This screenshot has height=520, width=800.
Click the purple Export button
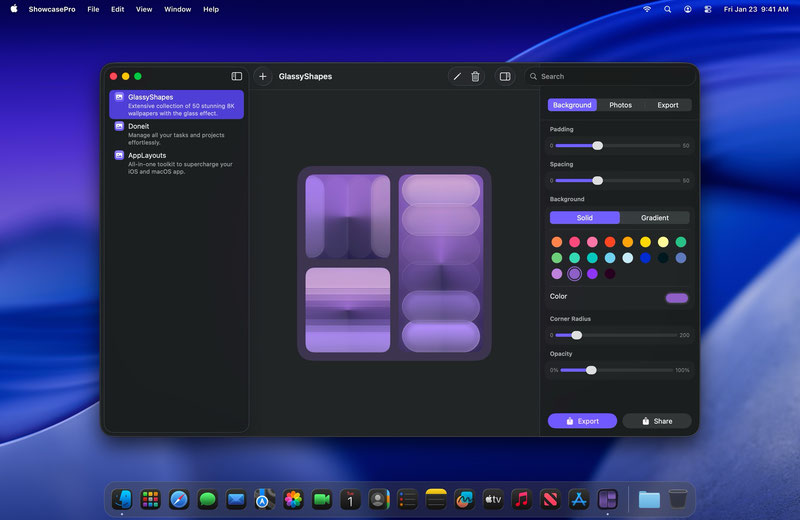[582, 421]
